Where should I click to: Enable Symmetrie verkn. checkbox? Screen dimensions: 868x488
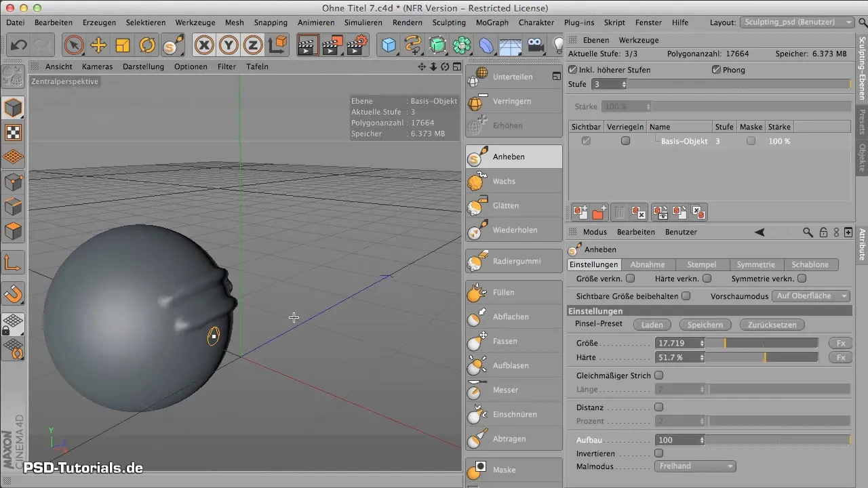click(x=802, y=279)
